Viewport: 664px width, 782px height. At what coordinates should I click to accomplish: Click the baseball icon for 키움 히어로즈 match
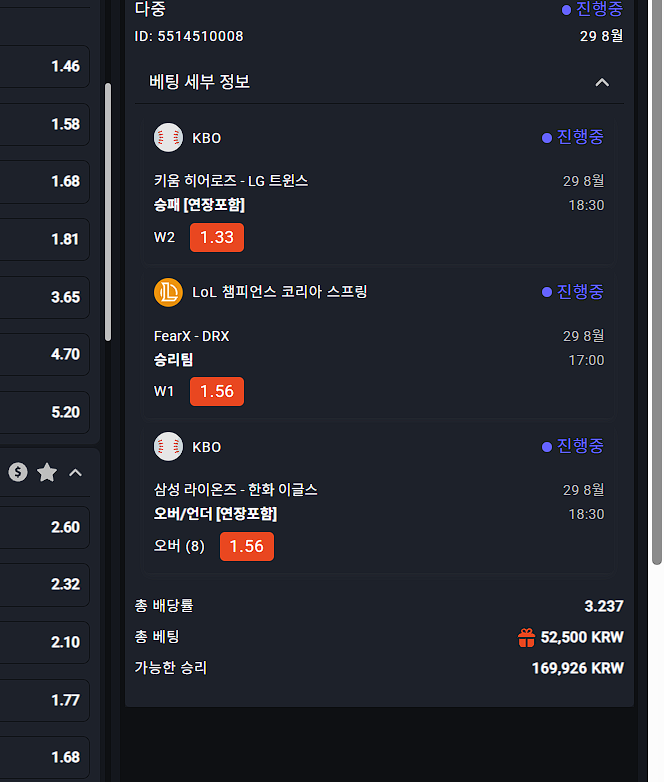168,138
